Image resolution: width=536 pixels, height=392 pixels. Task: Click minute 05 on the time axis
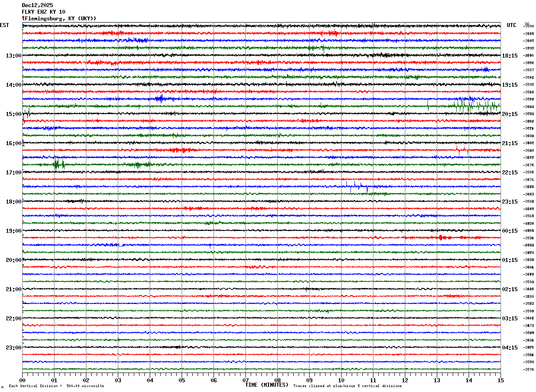click(x=182, y=380)
